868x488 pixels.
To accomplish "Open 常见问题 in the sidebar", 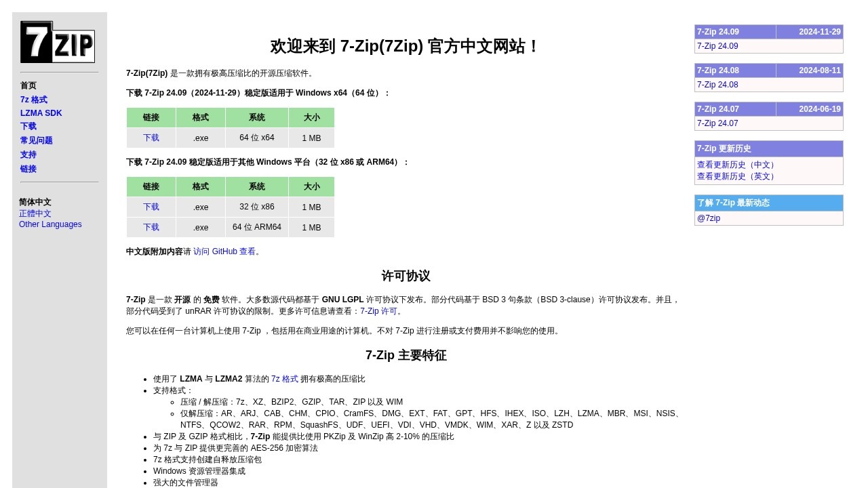I will click(37, 140).
